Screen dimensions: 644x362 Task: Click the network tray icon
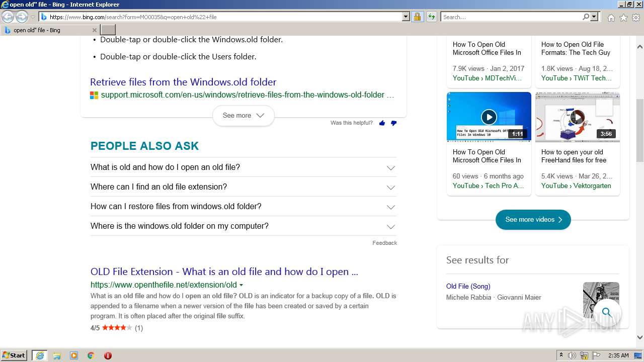pyautogui.click(x=584, y=355)
